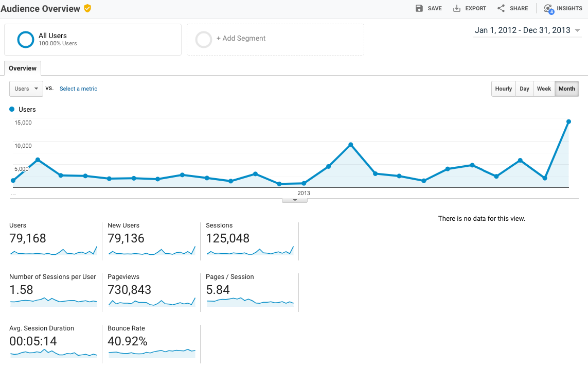Image resolution: width=588 pixels, height=367 pixels.
Task: Click the final peak data point on chart
Action: coord(568,121)
